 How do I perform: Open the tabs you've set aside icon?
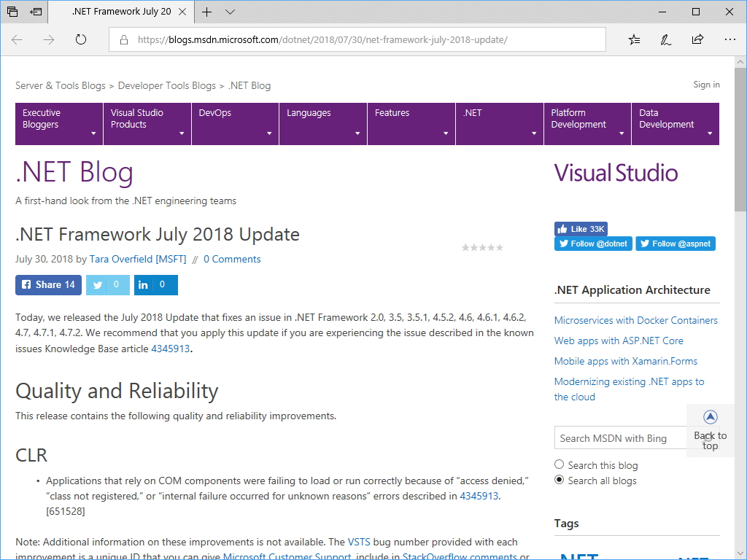[x=12, y=12]
